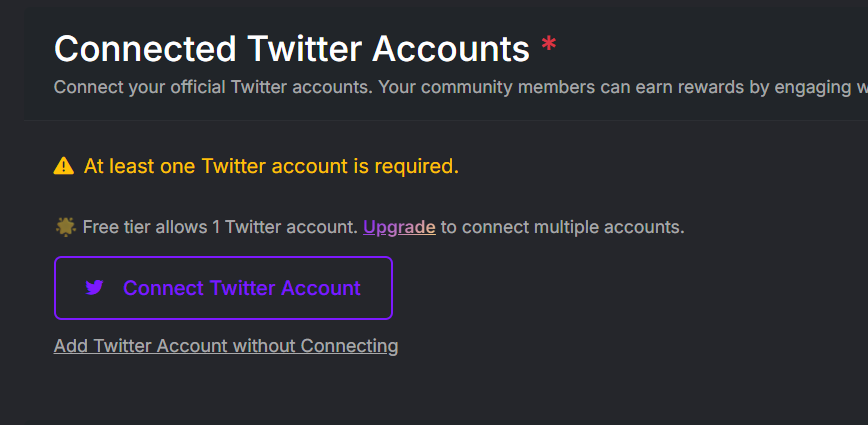Click the yellow warning triangle icon
This screenshot has width=868, height=425.
[x=64, y=166]
